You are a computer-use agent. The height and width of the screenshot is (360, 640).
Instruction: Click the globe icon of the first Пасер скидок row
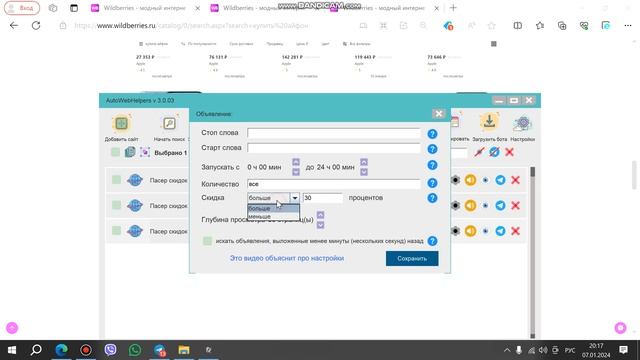click(x=135, y=180)
